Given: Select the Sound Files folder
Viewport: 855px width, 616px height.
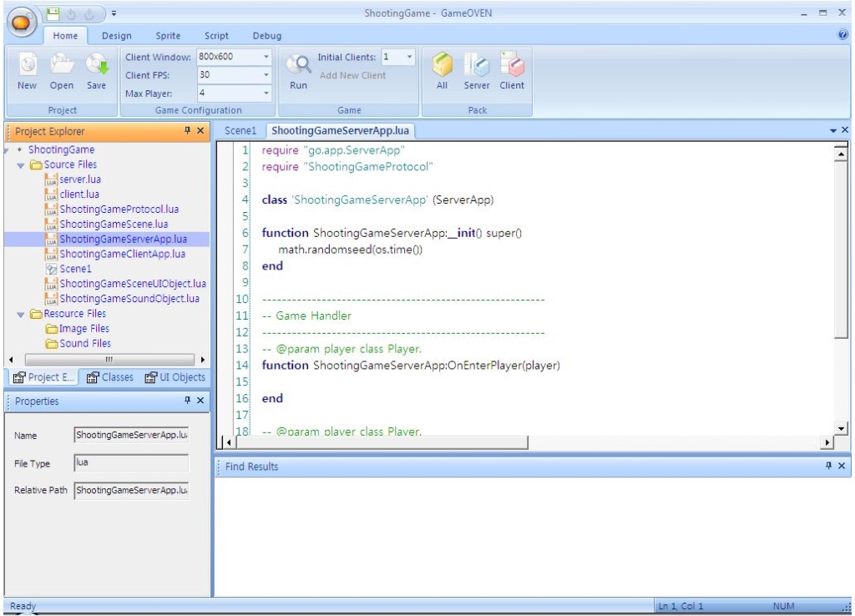Looking at the screenshot, I should tap(85, 343).
